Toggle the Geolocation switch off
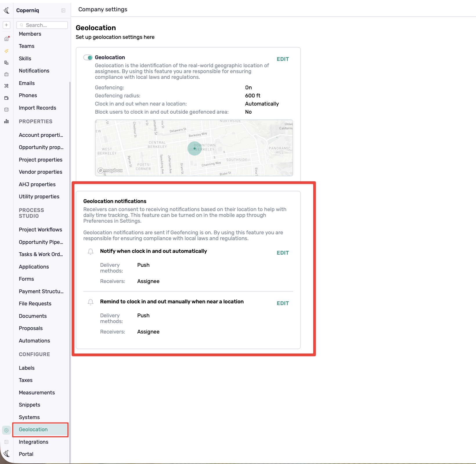 click(x=88, y=57)
